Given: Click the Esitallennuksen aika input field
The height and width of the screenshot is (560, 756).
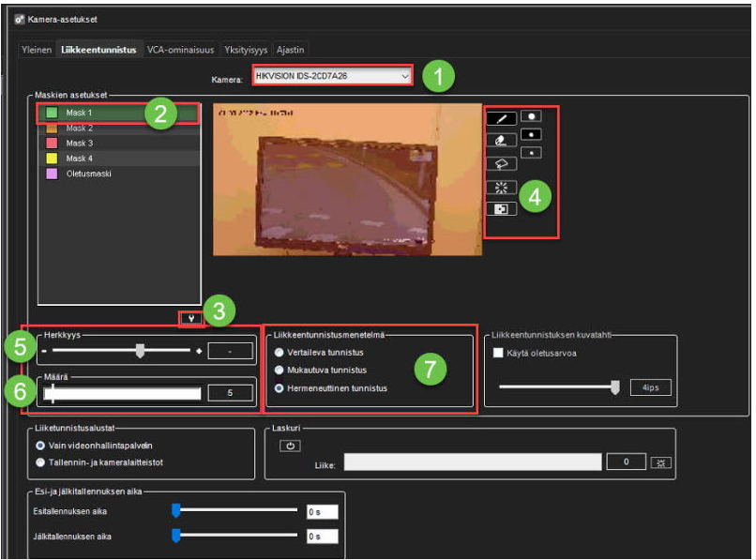Looking at the screenshot, I should [x=322, y=511].
